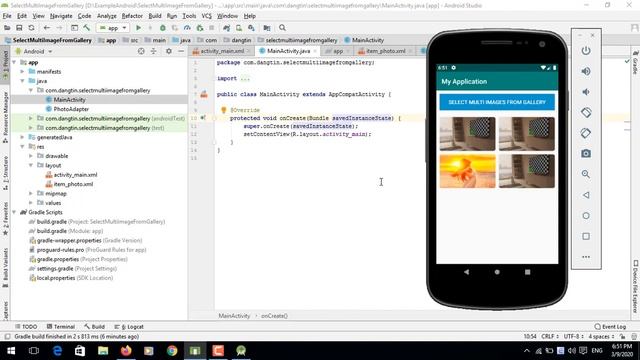Expand the generatedJava folder
The width and height of the screenshot is (640, 360).
coord(22,137)
